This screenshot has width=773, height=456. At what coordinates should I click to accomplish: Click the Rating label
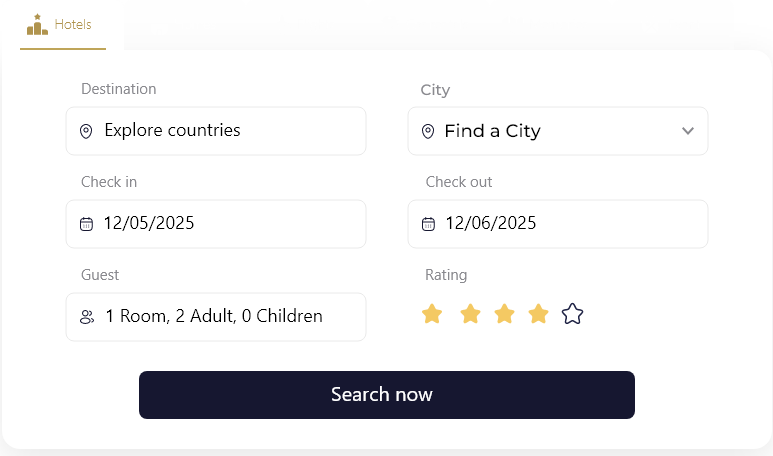click(x=446, y=275)
